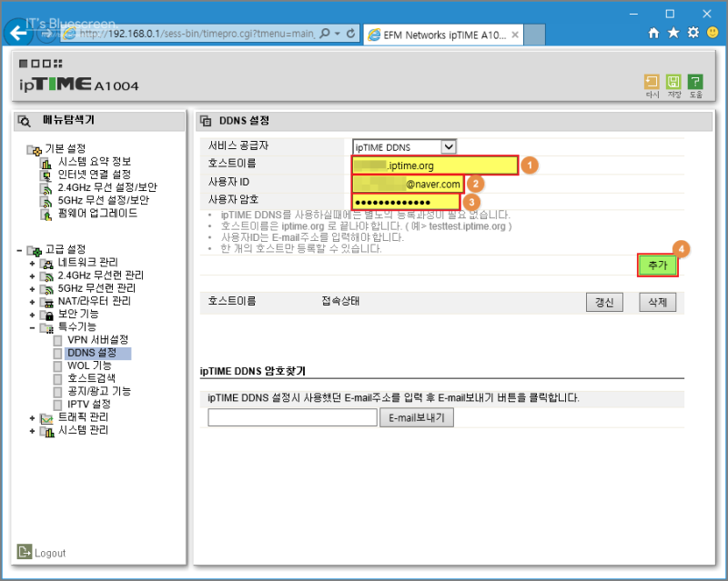Screen dimensions: 728x581
Task: Click the 갱신 refresh button
Action: [604, 303]
